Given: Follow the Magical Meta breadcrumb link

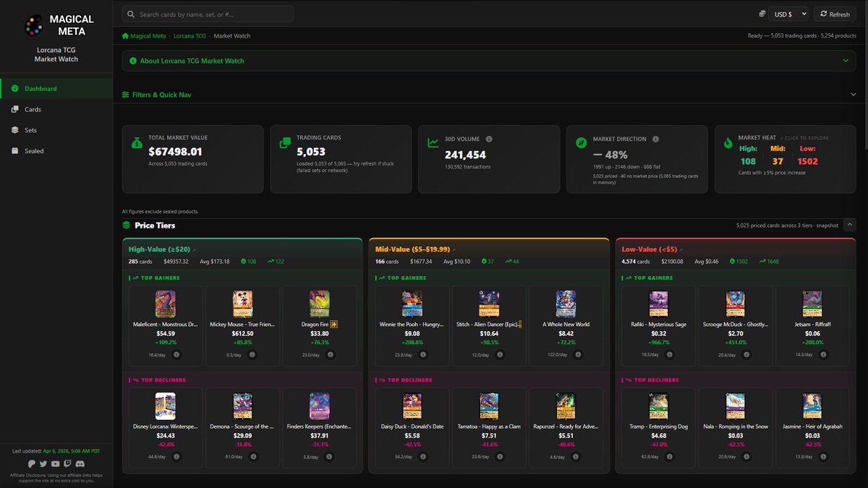Looking at the screenshot, I should (x=148, y=35).
